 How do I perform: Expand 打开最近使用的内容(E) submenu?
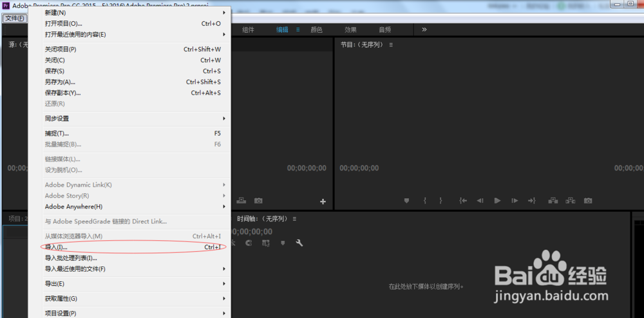[x=130, y=35]
